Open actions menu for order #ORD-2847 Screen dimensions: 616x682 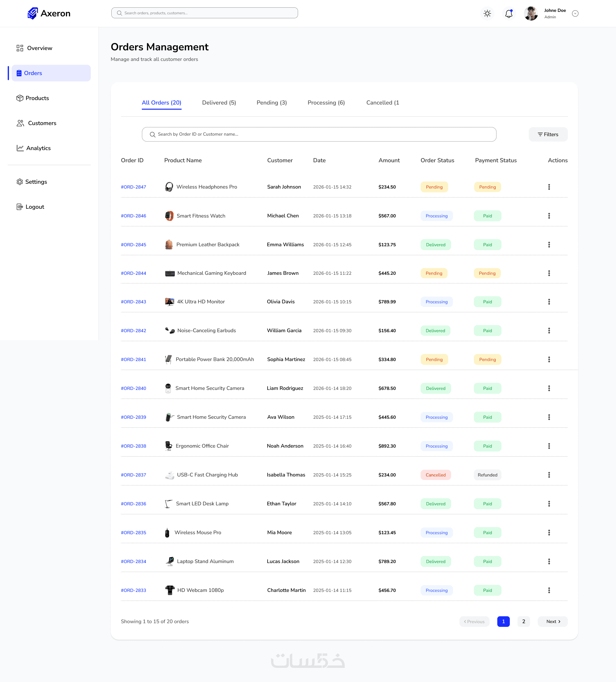549,187
